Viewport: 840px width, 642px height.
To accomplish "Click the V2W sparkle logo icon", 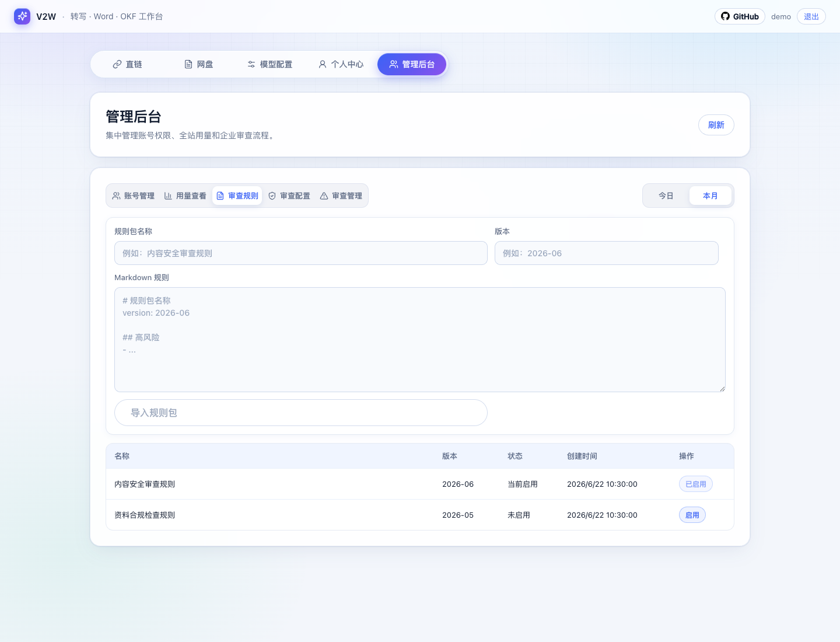I will pos(22,16).
